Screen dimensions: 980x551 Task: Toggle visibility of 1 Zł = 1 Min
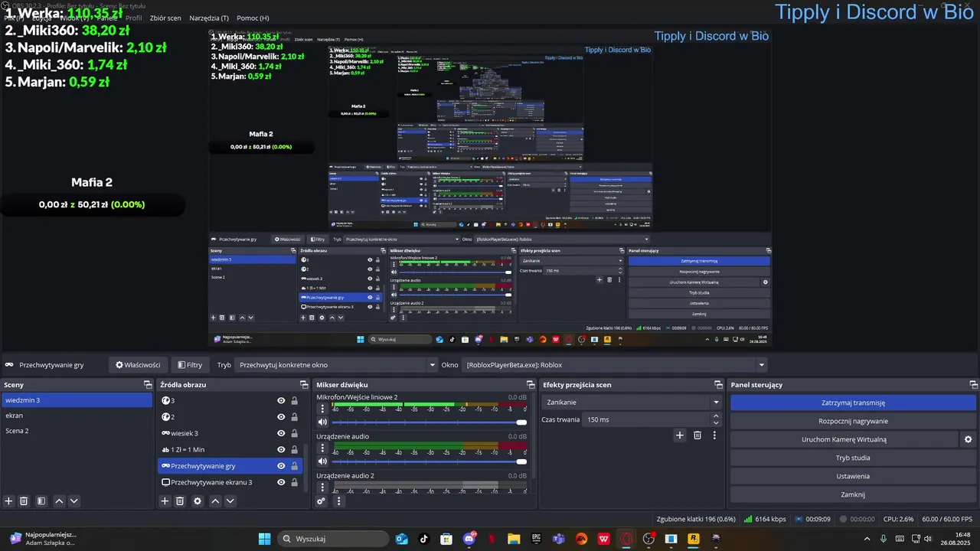point(281,450)
